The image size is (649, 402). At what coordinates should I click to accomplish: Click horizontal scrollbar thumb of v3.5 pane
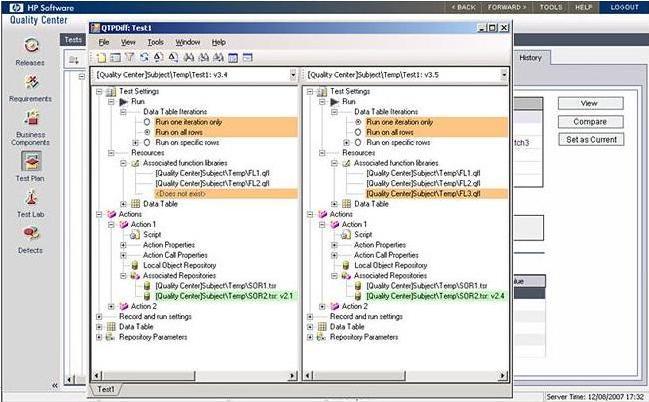click(x=359, y=376)
